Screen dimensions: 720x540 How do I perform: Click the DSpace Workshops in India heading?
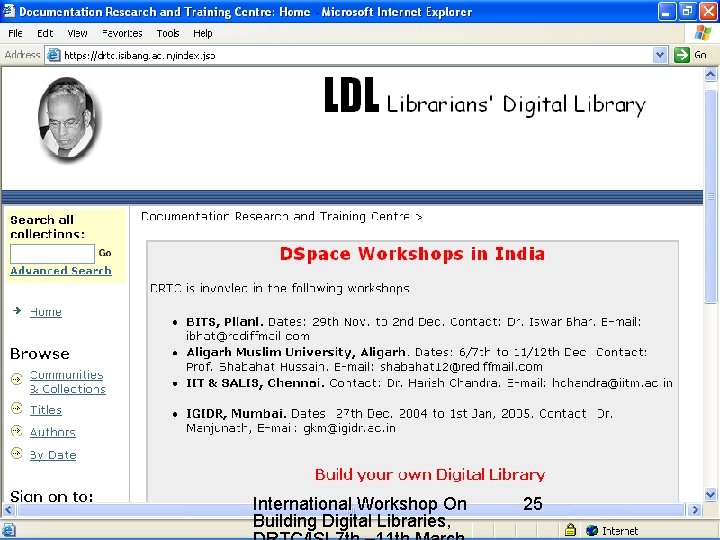(x=412, y=254)
